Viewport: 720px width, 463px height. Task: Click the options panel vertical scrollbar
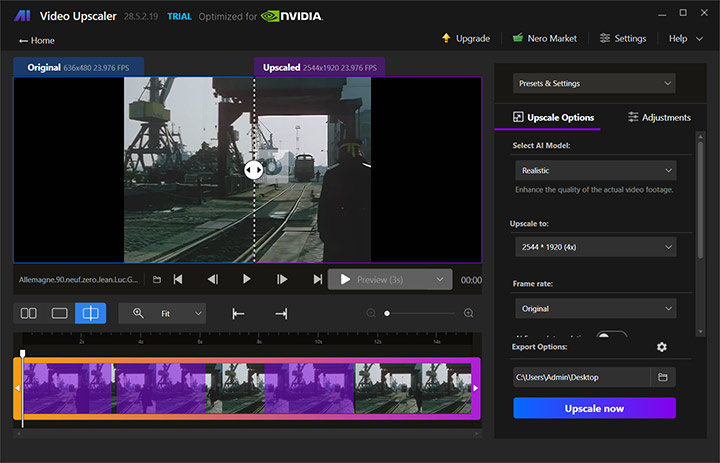pos(700,200)
